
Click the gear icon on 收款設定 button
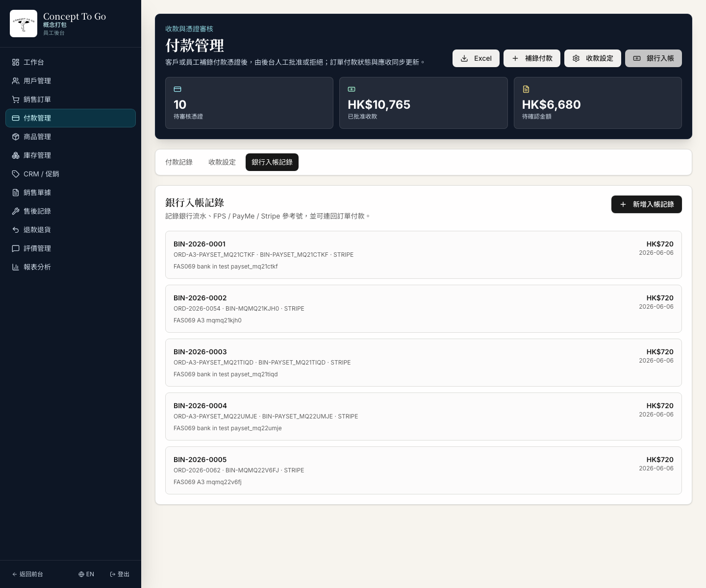coord(576,58)
